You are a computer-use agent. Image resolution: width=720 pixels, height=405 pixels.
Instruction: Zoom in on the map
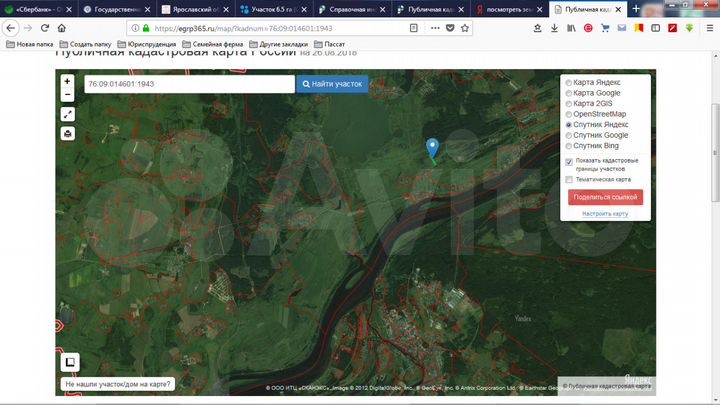(x=67, y=81)
